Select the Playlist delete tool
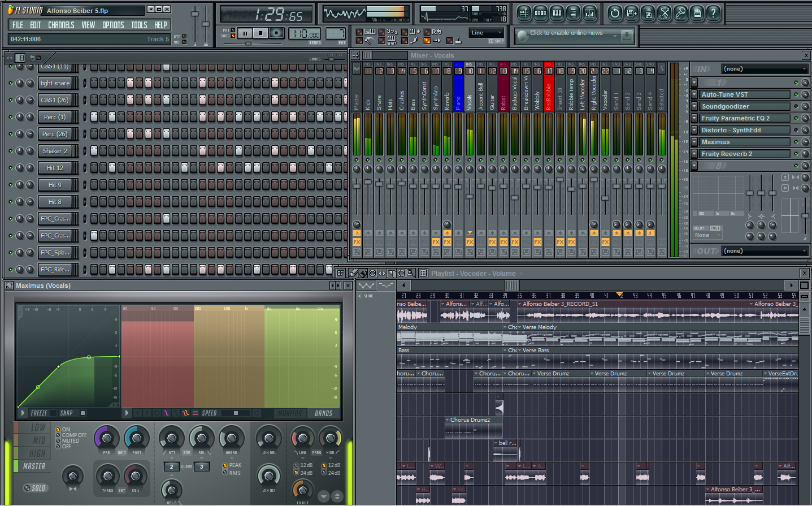This screenshot has width=812, height=506. pyautogui.click(x=372, y=273)
